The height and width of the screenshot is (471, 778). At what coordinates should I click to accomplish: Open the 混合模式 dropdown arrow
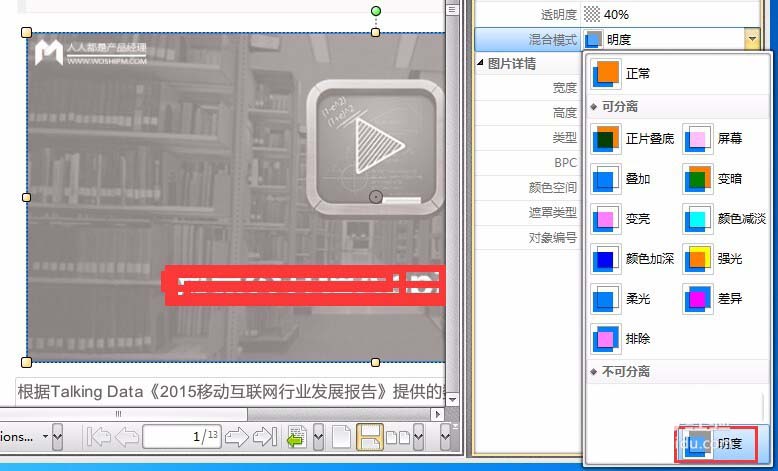[751, 39]
